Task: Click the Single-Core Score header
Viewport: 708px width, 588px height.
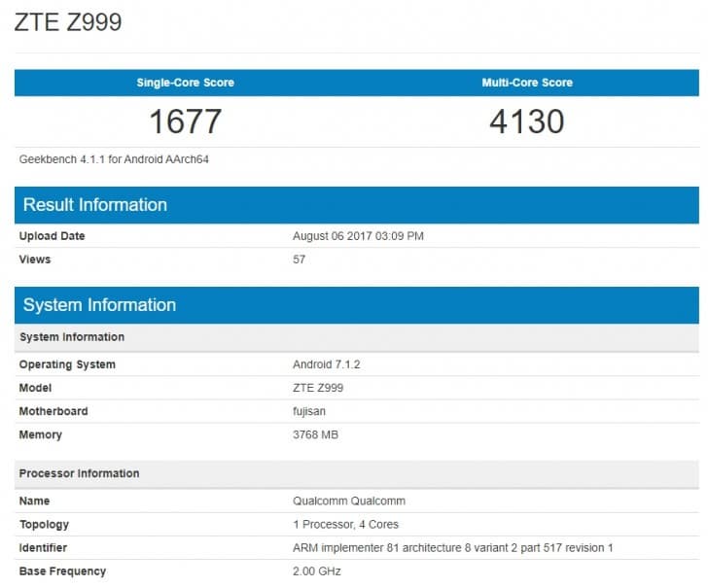Action: point(186,83)
